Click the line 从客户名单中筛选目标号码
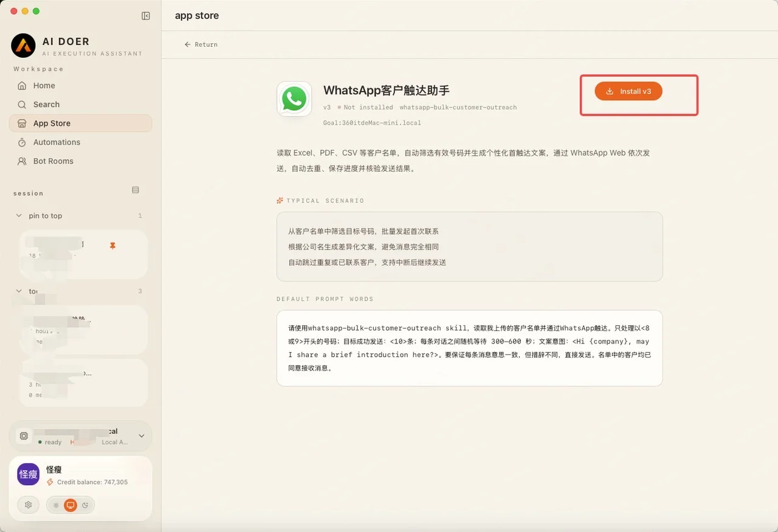This screenshot has width=778, height=532. click(363, 232)
